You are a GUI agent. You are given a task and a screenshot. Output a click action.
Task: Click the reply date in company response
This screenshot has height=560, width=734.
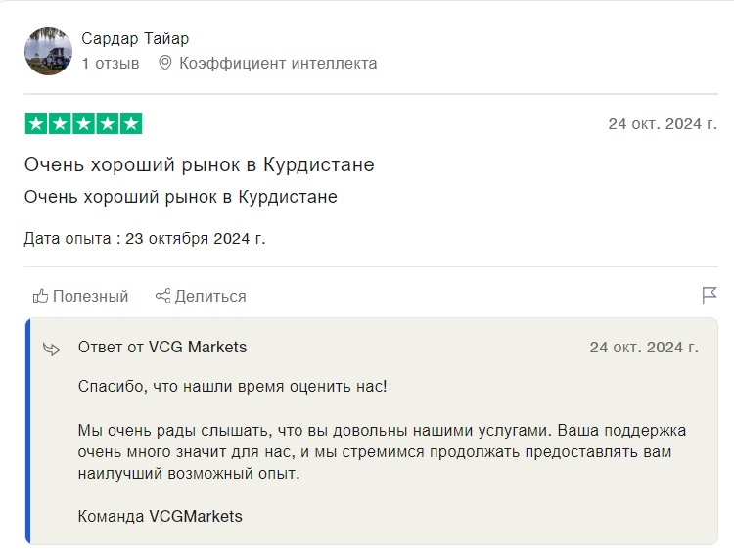(x=644, y=348)
